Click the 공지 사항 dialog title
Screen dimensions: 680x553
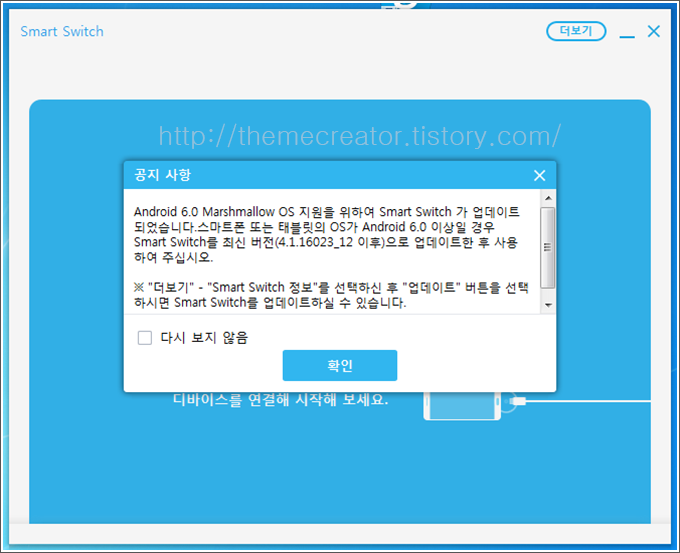point(163,175)
